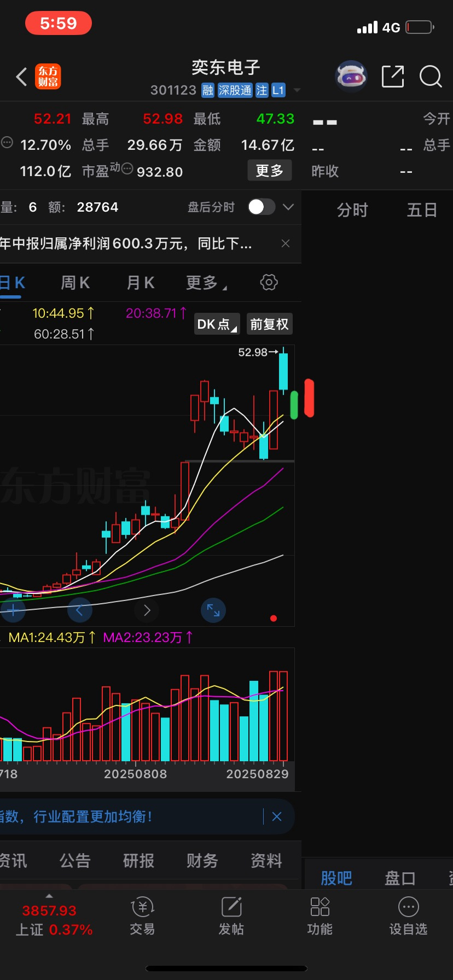Open the 财务 tab

(202, 861)
